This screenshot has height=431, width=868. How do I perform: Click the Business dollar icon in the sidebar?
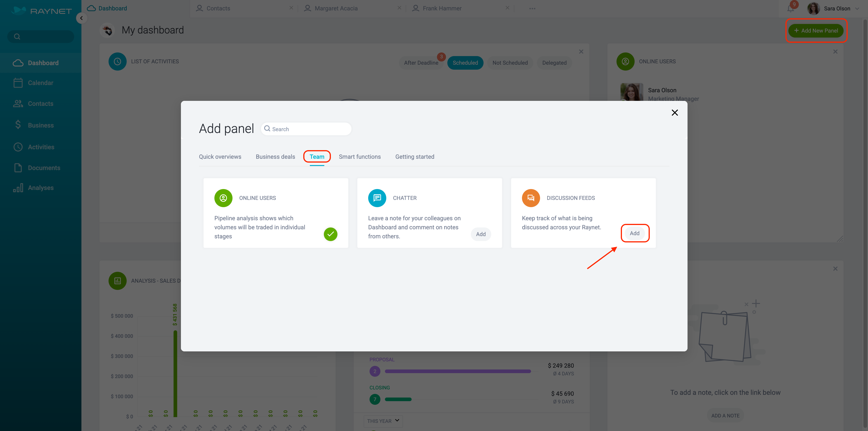tap(18, 125)
